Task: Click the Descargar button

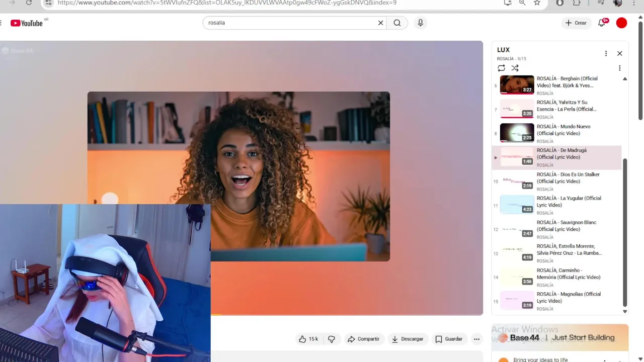Action: (x=408, y=339)
